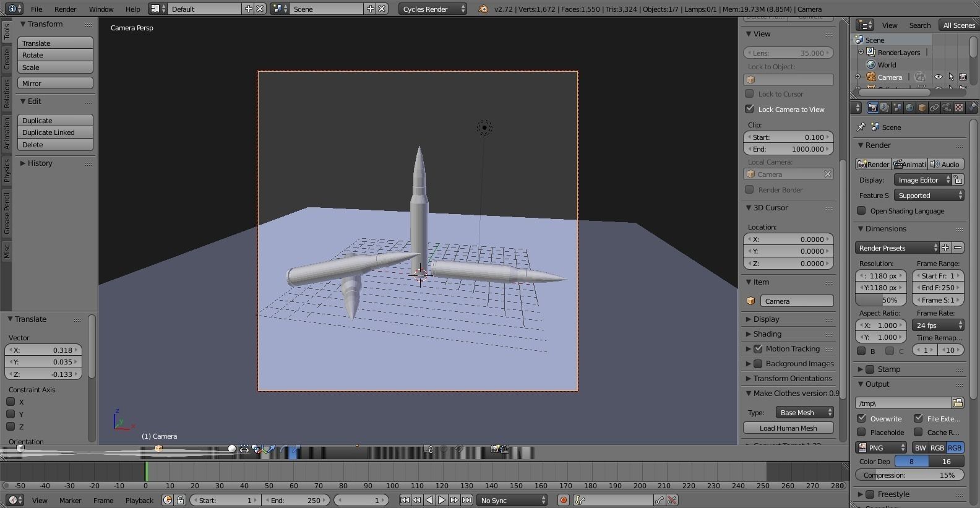Toggle the Motion Tracking checkbox
Image resolution: width=980 pixels, height=508 pixels.
click(x=758, y=348)
